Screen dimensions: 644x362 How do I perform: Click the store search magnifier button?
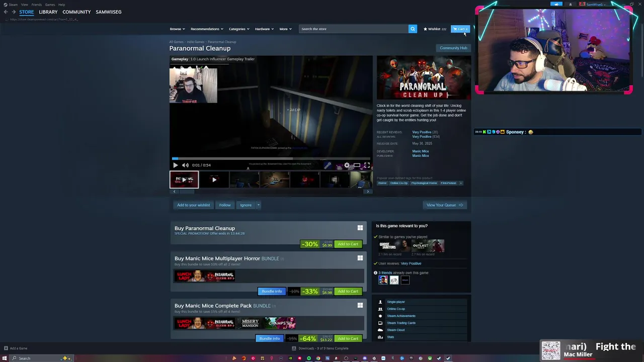pos(413,29)
